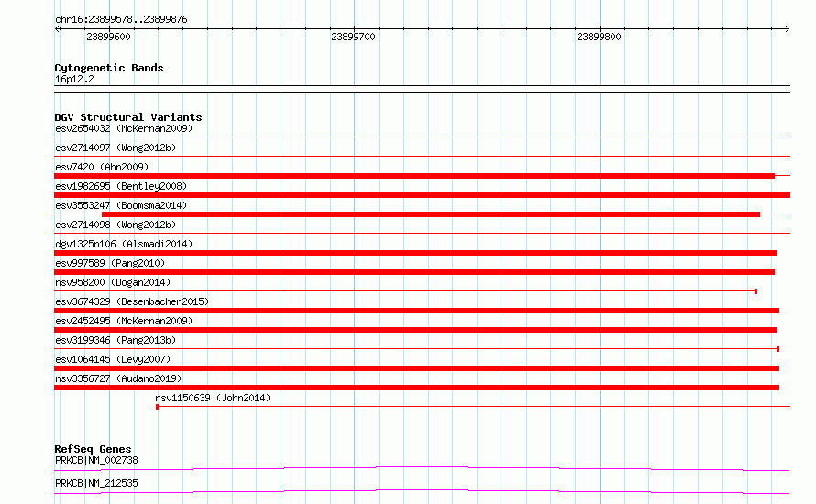Click the thin red line under esv2714098
Image resolution: width=816 pixels, height=504 pixels.
[x=422, y=233]
